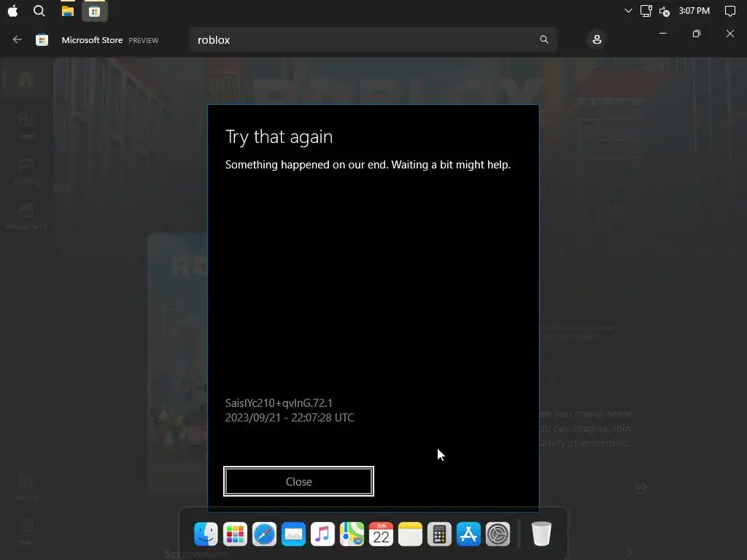
Task: Open Music app from the dock
Action: (322, 534)
